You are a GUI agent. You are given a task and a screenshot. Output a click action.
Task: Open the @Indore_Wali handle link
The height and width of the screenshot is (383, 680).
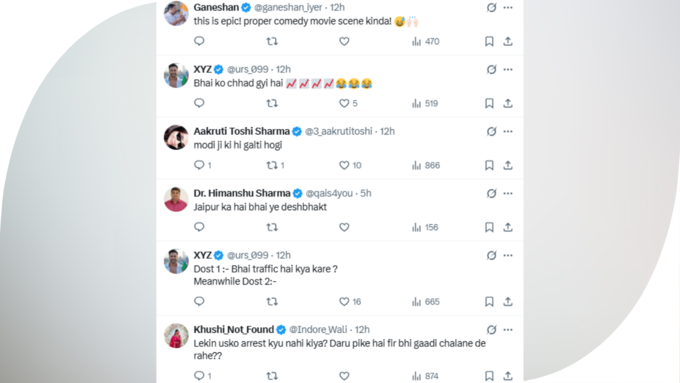318,330
